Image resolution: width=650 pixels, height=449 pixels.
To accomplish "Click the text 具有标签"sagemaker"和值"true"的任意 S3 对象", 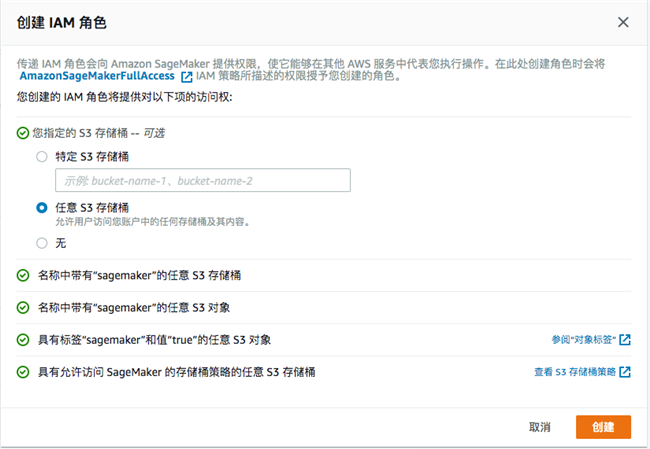I will tap(154, 340).
